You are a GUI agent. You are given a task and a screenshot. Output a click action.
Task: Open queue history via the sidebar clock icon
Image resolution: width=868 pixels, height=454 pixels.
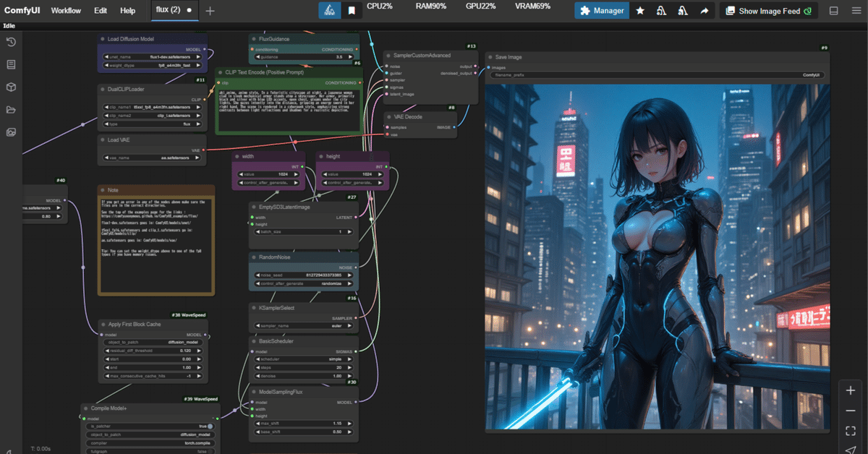(10, 42)
